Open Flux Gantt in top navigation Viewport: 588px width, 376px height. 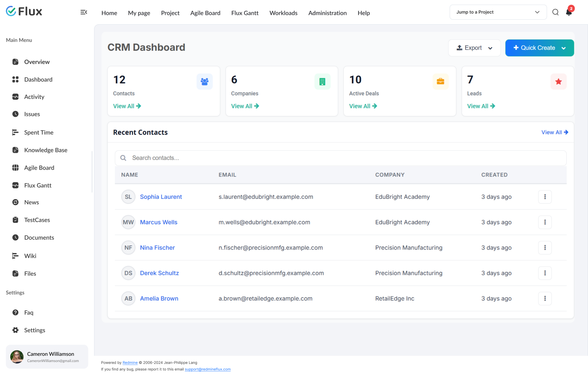click(x=245, y=13)
